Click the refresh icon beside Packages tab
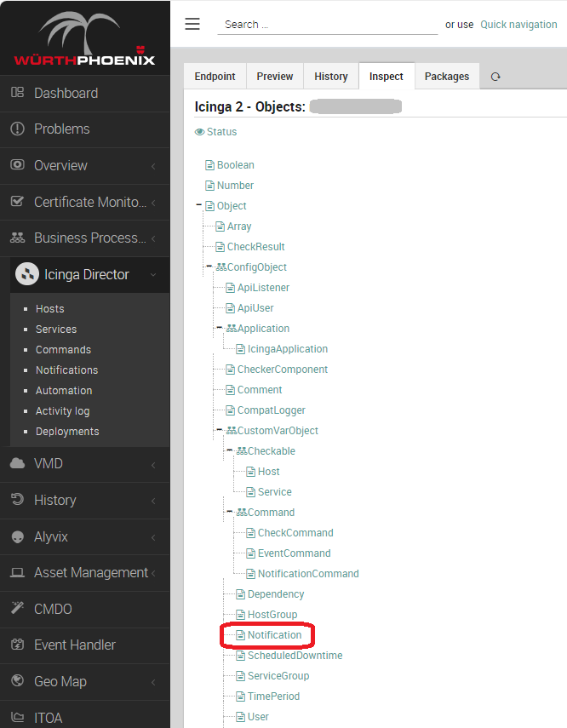Viewport: 567px width, 728px height. point(495,77)
